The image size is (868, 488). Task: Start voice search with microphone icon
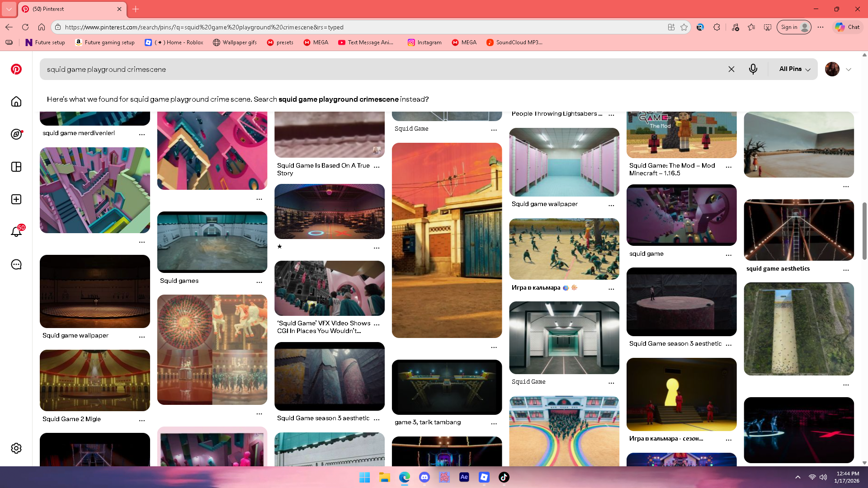(x=753, y=69)
